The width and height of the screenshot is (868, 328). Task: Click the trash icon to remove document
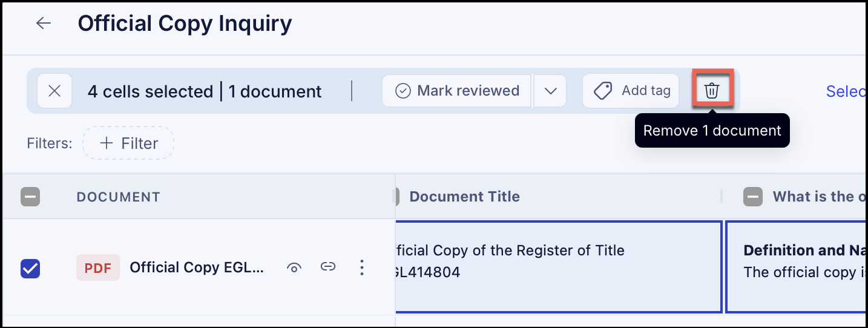pos(712,91)
